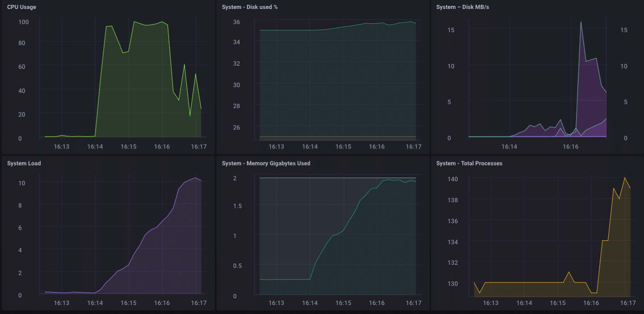This screenshot has height=314, width=644.
Task: Click the 100 y-axis label in CPU Usage
Action: [23, 22]
